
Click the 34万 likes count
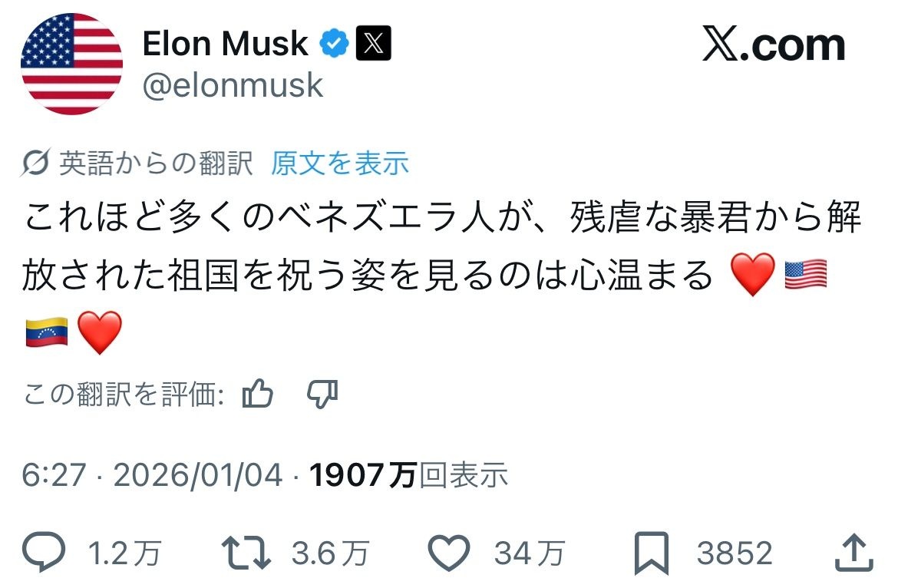530,553
